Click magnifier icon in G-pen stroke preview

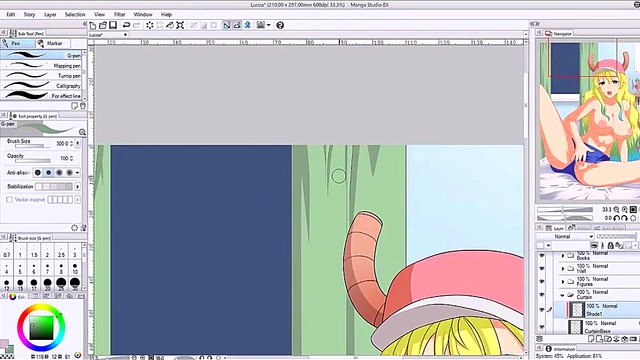[82, 132]
